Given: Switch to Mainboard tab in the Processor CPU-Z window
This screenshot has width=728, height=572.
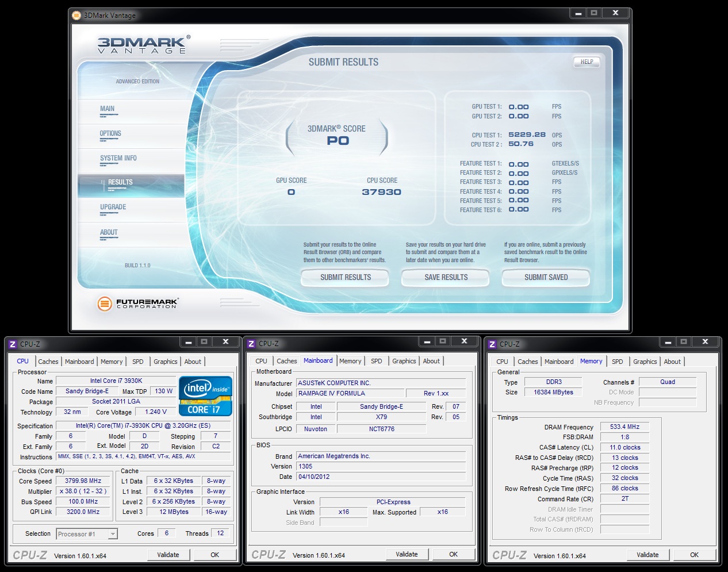Looking at the screenshot, I should pos(79,362).
